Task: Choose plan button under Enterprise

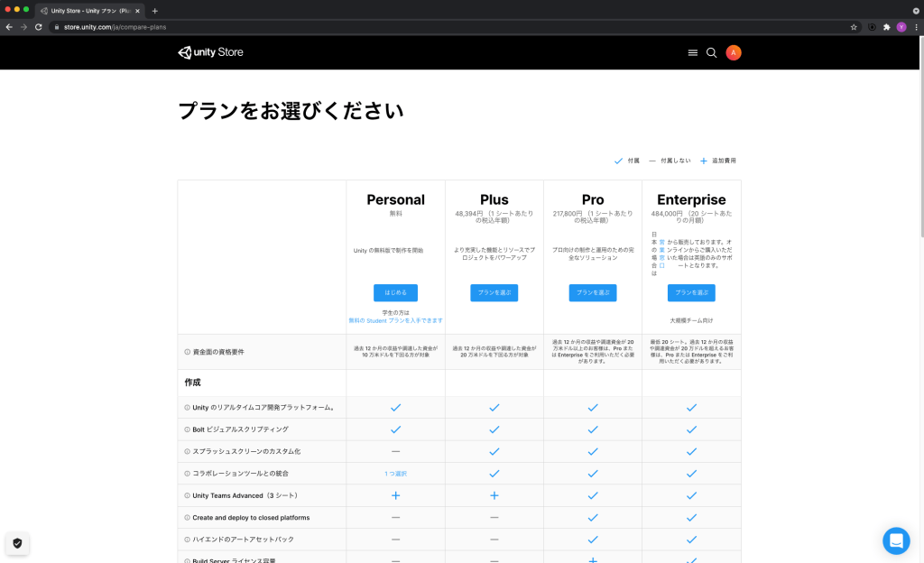Action: pos(691,292)
